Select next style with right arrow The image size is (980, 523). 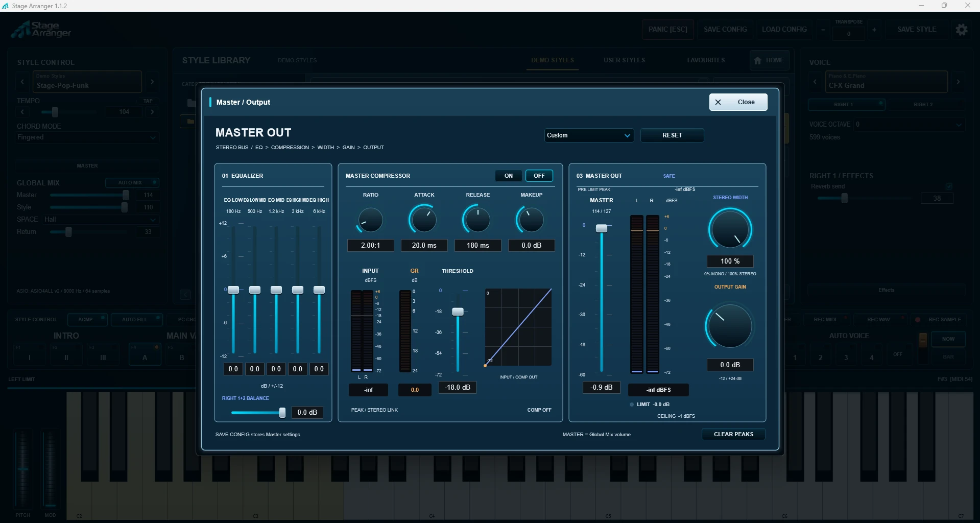[x=152, y=82]
